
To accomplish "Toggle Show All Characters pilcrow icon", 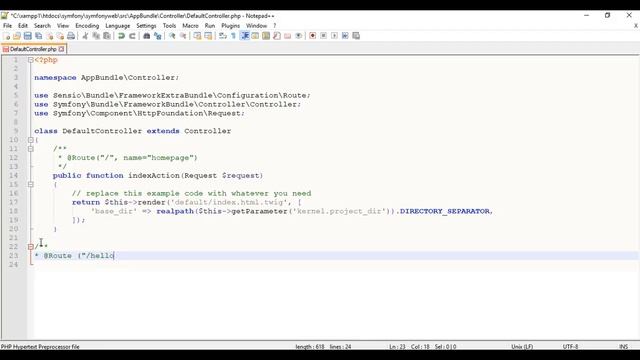I will 233,36.
